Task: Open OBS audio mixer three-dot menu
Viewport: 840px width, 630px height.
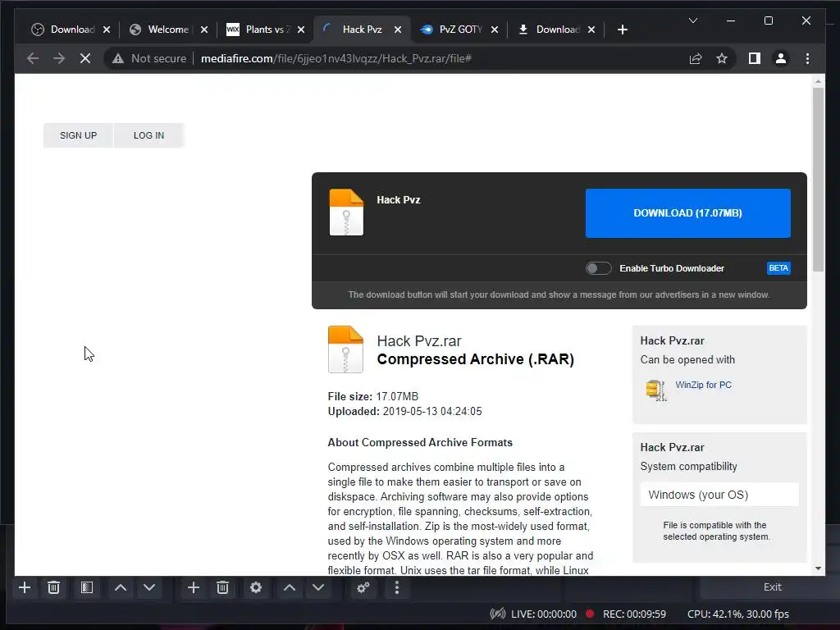Action: click(x=397, y=587)
